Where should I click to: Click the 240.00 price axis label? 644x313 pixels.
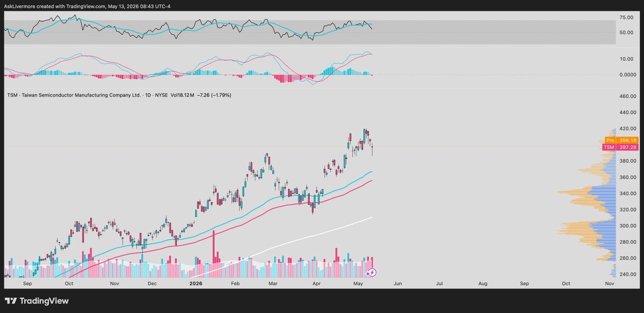coord(627,274)
